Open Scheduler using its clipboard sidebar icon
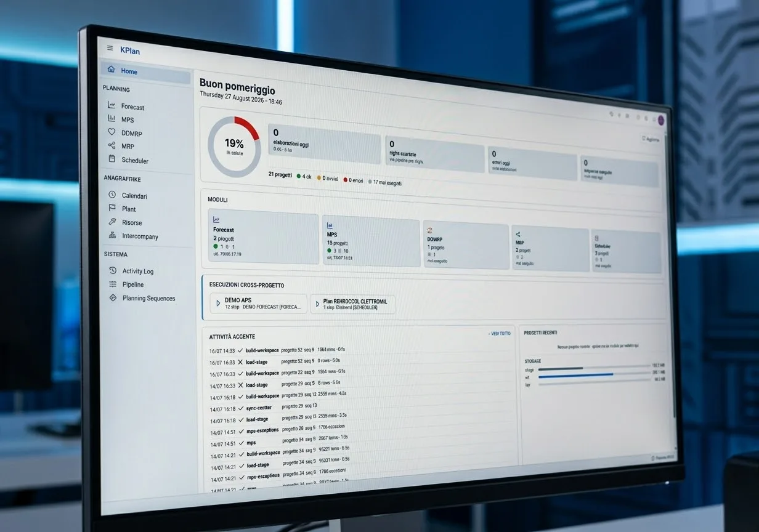 coord(112,159)
